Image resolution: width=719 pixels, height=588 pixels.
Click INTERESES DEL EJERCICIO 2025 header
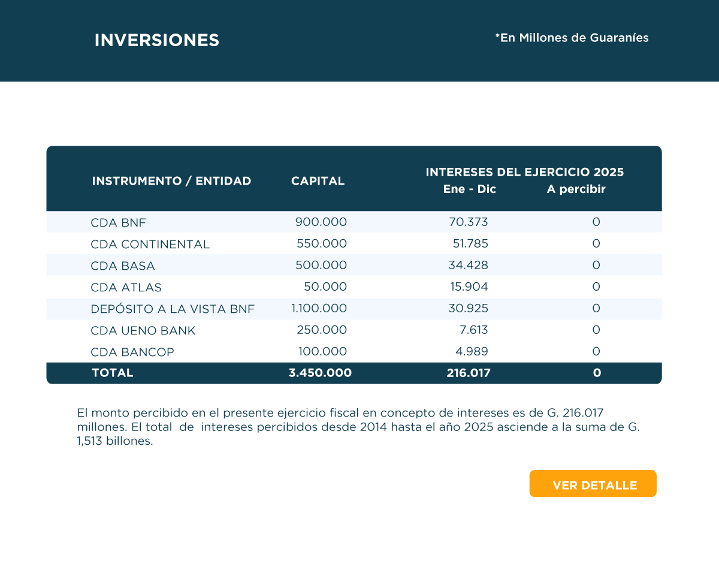524,172
